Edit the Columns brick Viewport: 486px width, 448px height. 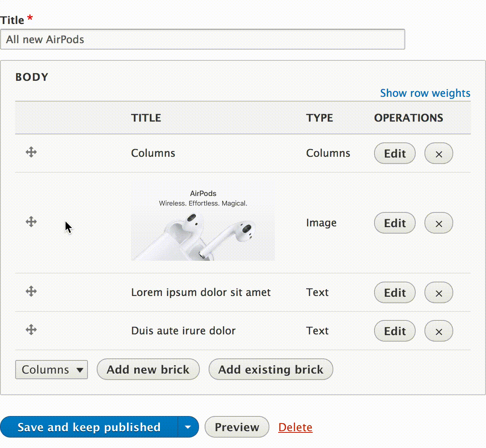tap(394, 154)
